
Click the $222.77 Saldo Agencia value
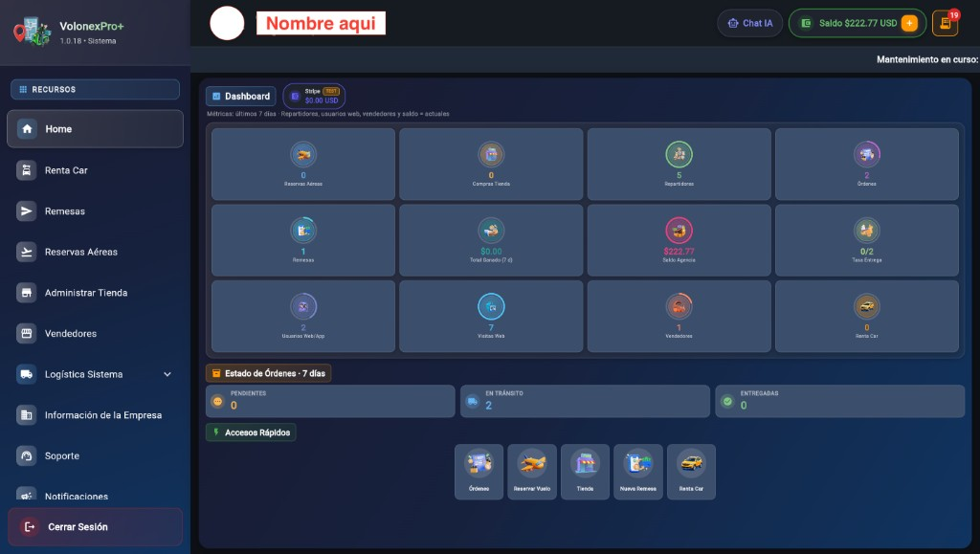679,251
